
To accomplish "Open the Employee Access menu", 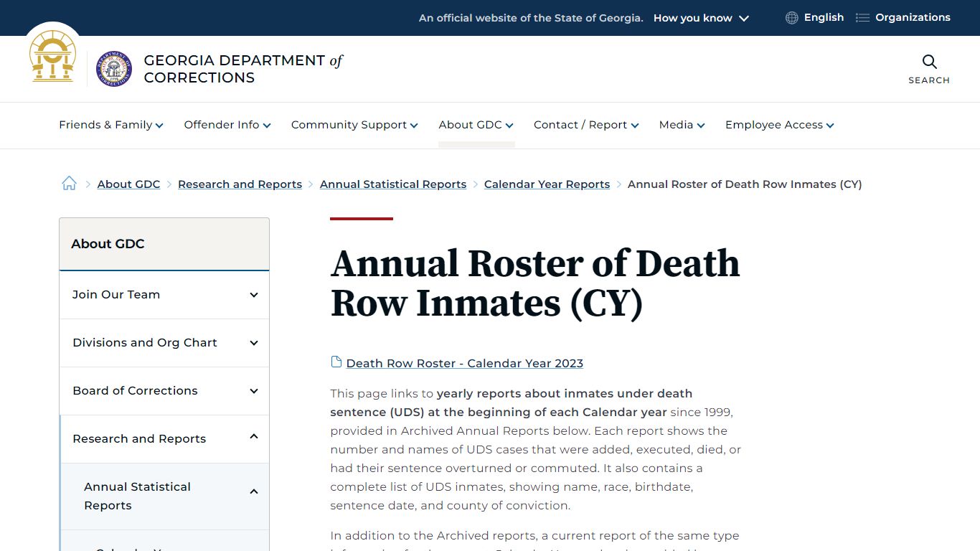I will coord(780,125).
